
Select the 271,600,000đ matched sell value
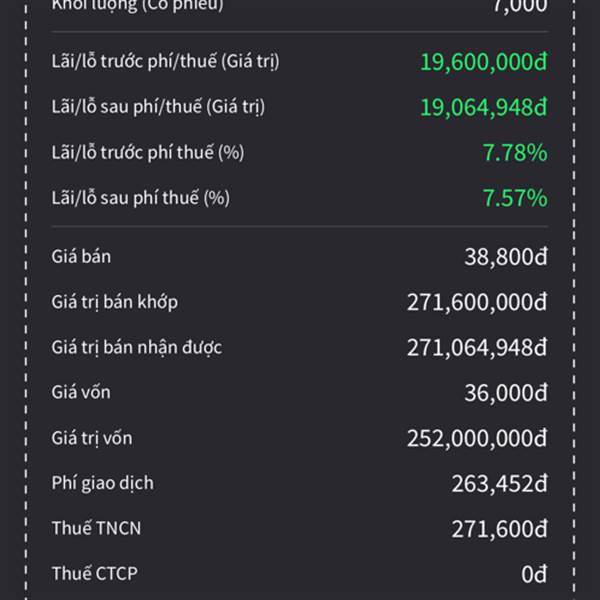pyautogui.click(x=477, y=302)
